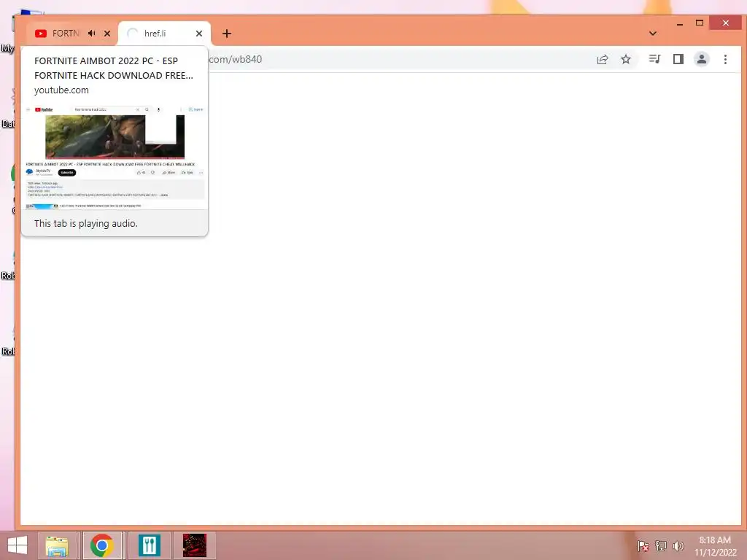Click the tab preview thumbnail of YouTube
The width and height of the screenshot is (747, 560).
(x=115, y=157)
